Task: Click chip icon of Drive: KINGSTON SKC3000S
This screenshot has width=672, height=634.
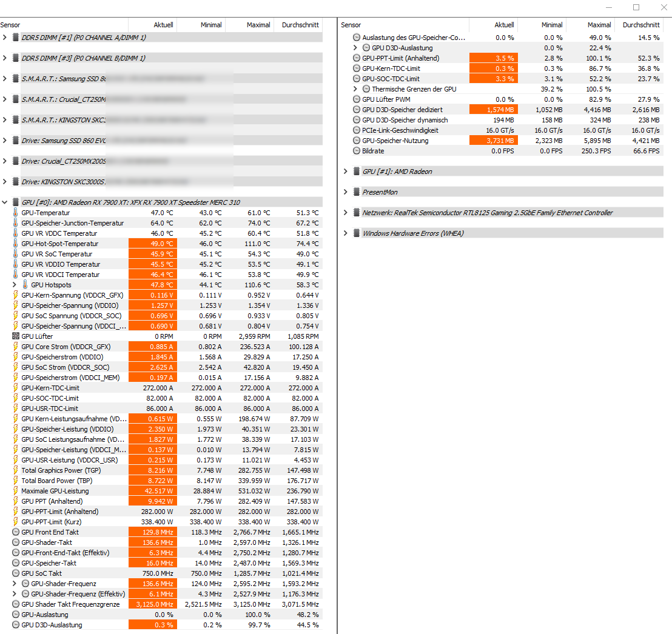Action: click(16, 182)
